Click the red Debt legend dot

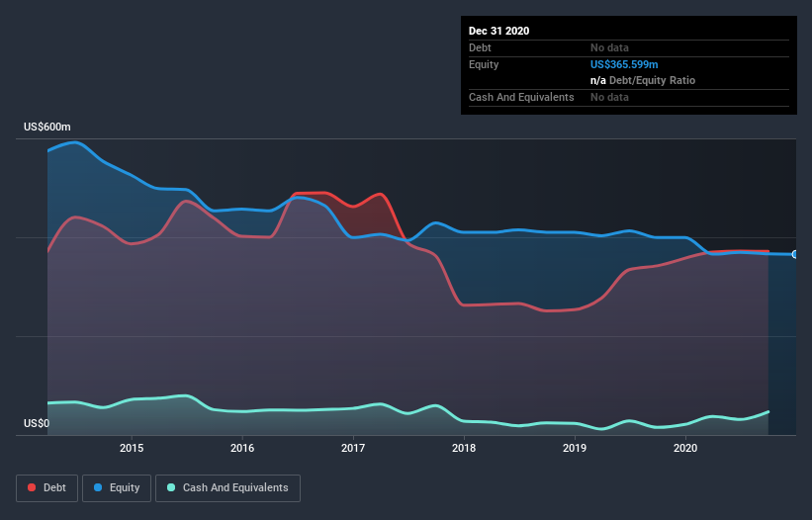(32, 487)
